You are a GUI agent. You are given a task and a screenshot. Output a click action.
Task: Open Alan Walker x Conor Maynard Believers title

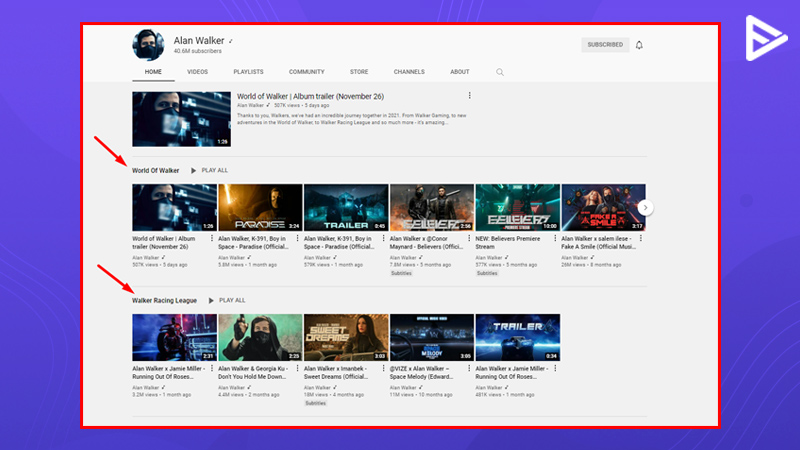click(x=427, y=242)
